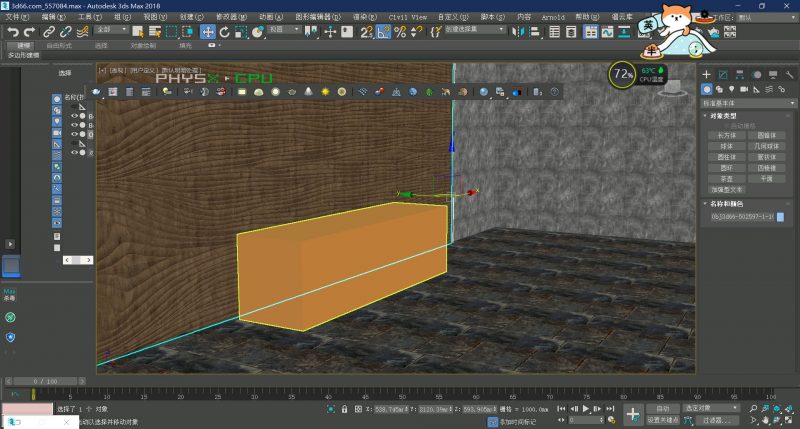Open the Arnold menu
This screenshot has height=429, width=800.
point(552,17)
